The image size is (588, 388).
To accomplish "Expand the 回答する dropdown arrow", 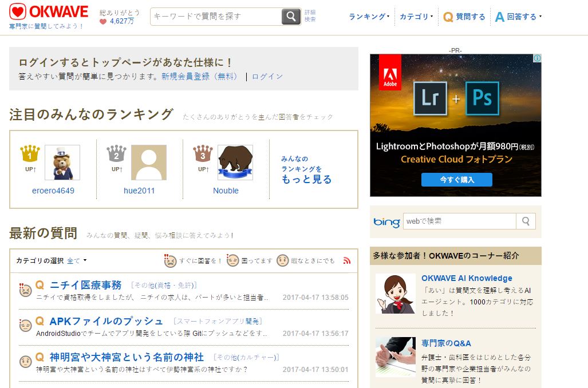I will coord(540,17).
